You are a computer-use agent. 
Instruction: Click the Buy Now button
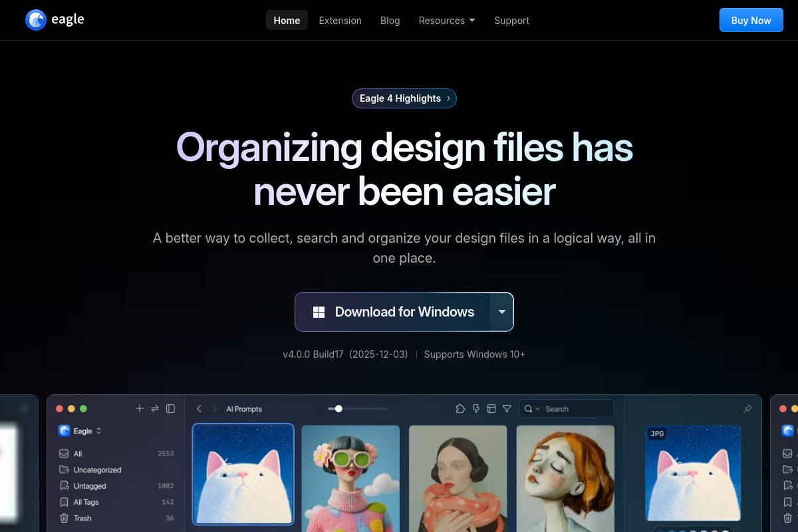tap(751, 20)
